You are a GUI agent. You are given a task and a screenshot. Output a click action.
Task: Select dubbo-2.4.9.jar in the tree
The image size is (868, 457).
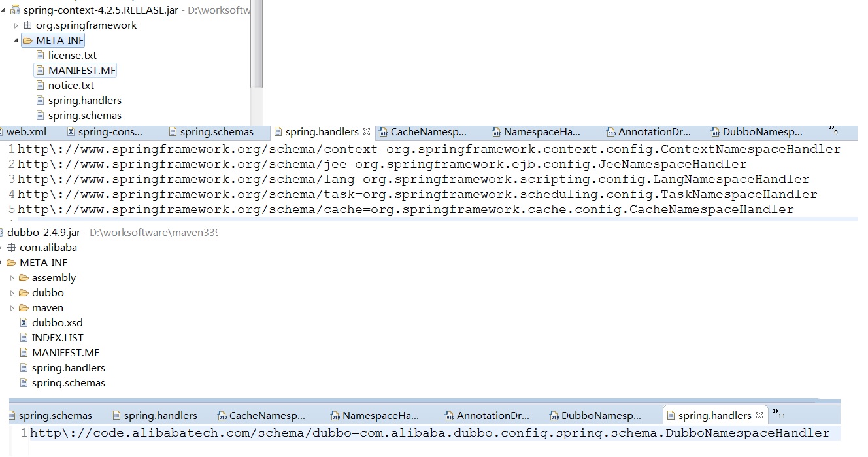(44, 233)
